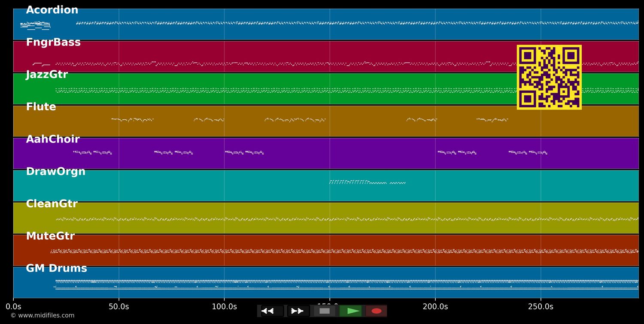Select the FngrBass track label

(53, 42)
